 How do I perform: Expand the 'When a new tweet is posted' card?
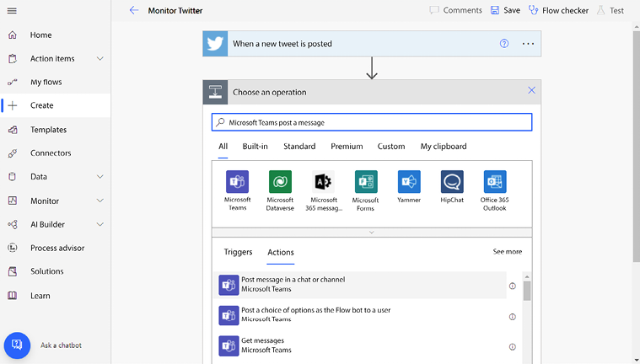pos(372,44)
